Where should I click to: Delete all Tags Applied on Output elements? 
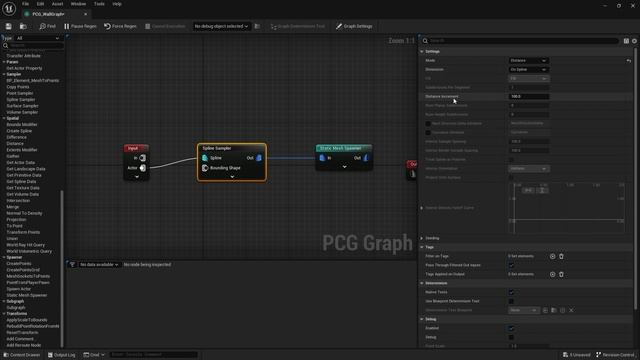[561, 274]
